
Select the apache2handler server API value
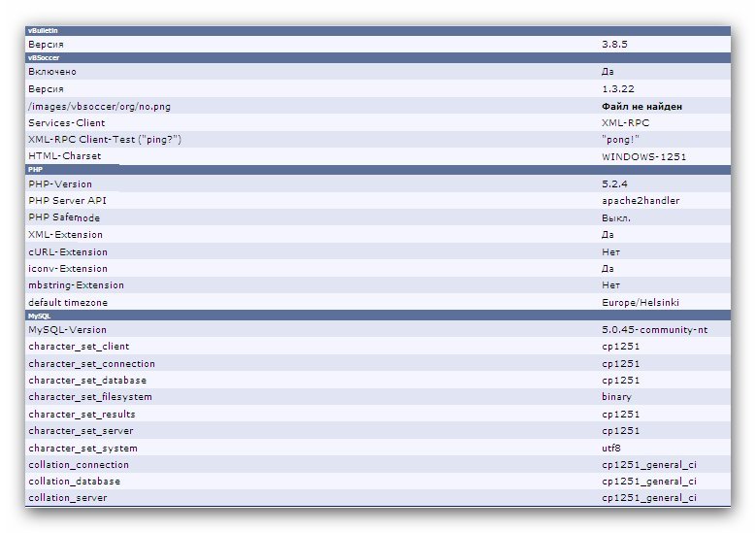pos(641,200)
